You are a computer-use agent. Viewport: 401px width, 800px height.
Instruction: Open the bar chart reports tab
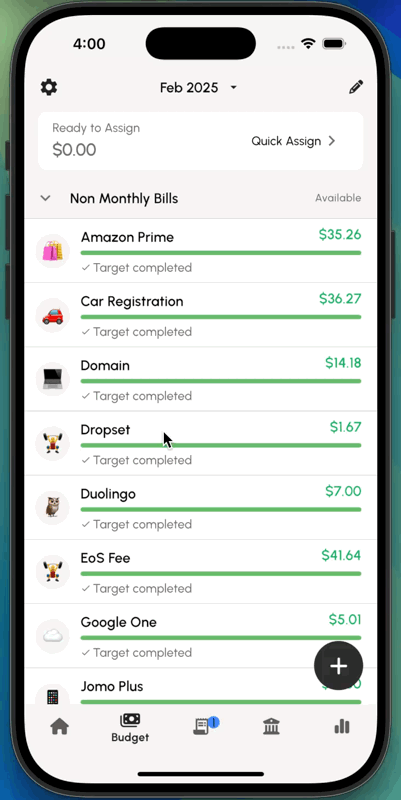click(342, 726)
